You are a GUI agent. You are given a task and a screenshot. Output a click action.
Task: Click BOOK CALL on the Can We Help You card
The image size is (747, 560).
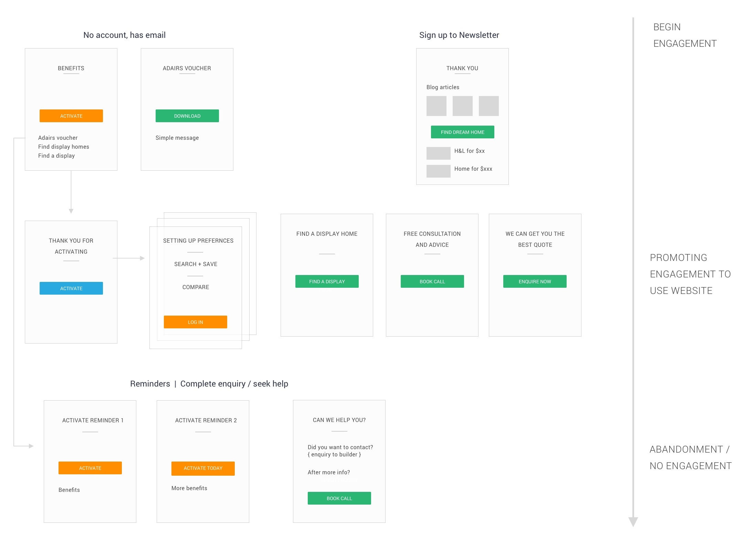(x=339, y=498)
